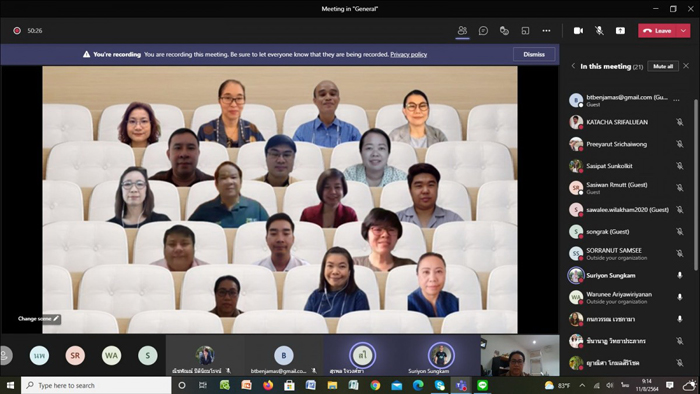Viewport: 700px width, 394px height.
Task: Open the Privacy policy link
Action: 408,54
